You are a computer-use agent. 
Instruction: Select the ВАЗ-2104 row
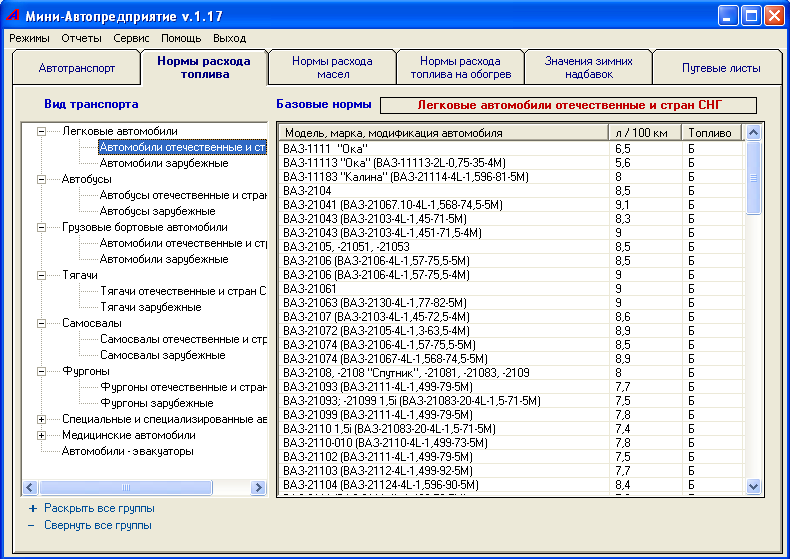click(x=511, y=191)
